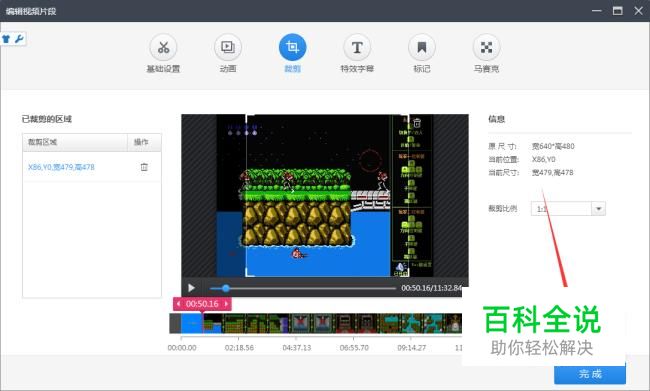Click the 裁剪区域 column header
The image size is (650, 391).
coord(75,142)
